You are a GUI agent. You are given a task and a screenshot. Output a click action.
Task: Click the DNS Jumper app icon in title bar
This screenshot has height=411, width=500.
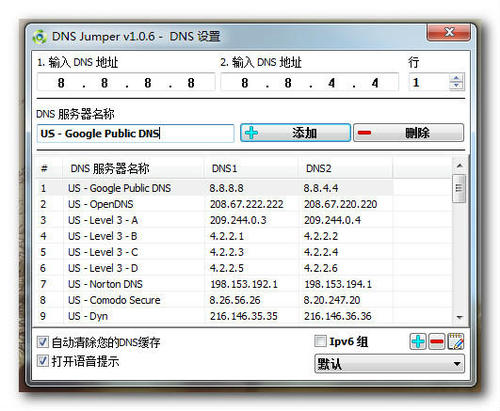[x=40, y=37]
